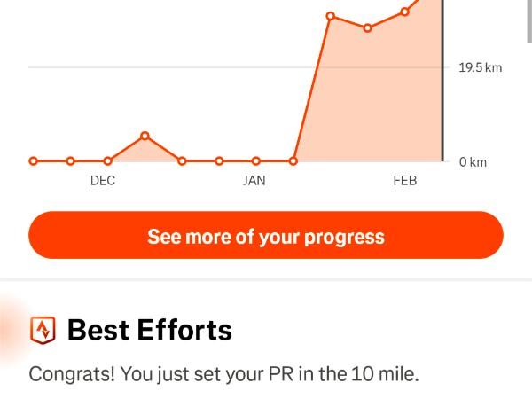Click the DEC month axis label
Screen dimensions: 532x399
[x=103, y=181]
